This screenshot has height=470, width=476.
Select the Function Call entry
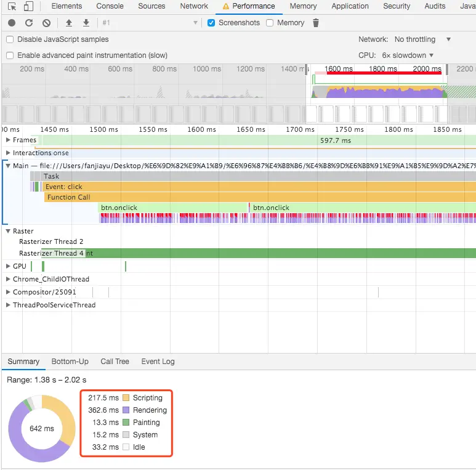click(x=260, y=197)
